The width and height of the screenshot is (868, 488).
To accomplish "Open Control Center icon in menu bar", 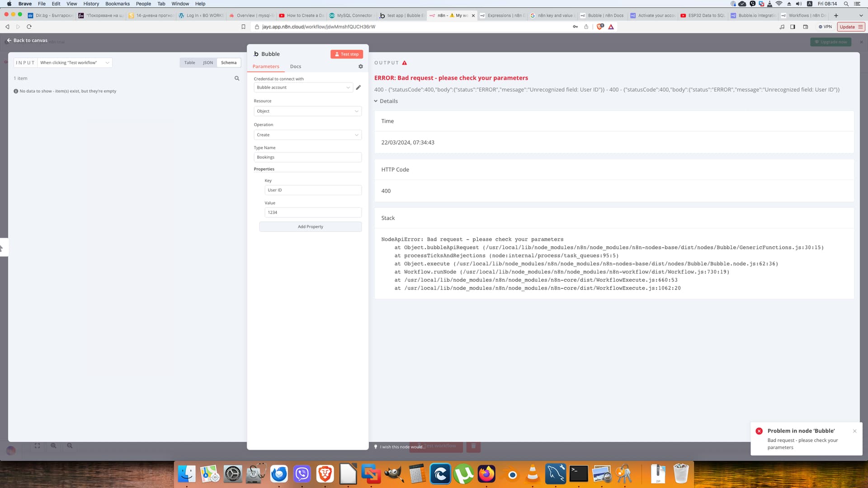I will 857,4.
